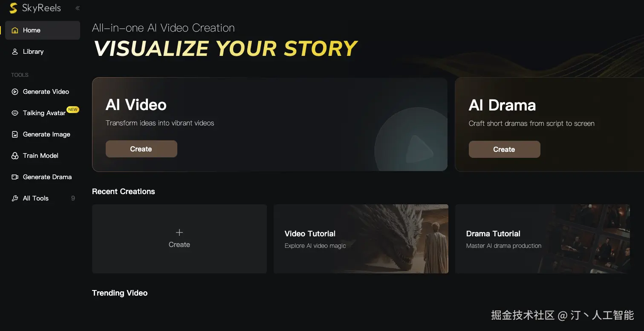Click the large play graphic in AI Video

418,149
